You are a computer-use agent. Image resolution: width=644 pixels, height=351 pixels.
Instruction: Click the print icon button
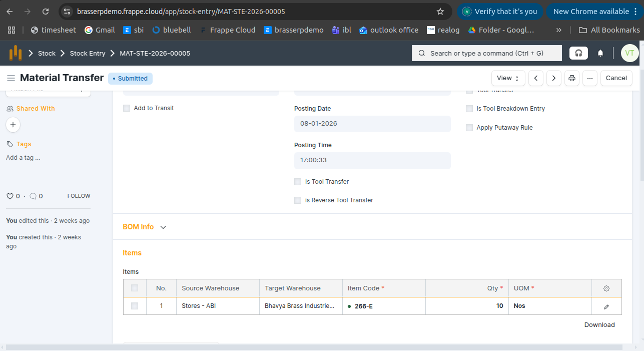coord(571,78)
